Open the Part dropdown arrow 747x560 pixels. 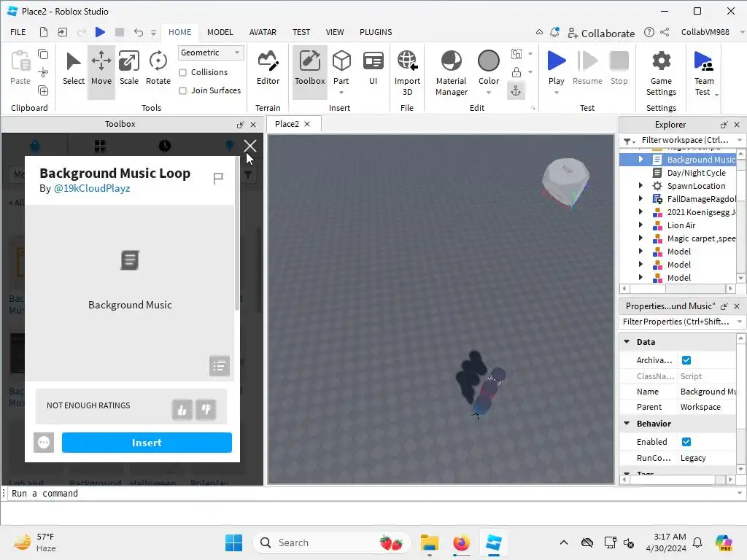pos(341,93)
